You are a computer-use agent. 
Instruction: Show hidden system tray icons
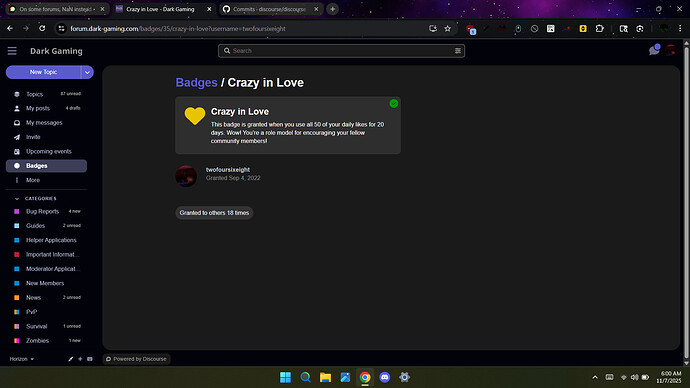coord(595,377)
